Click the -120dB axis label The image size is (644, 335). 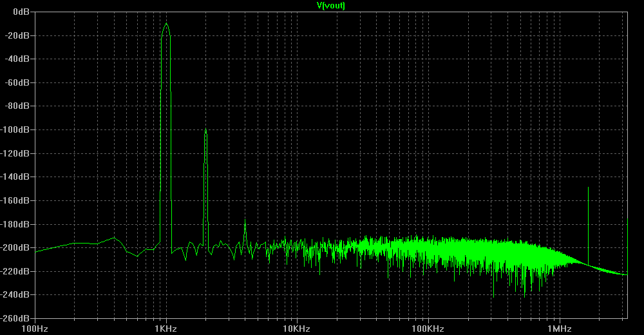[15, 153]
